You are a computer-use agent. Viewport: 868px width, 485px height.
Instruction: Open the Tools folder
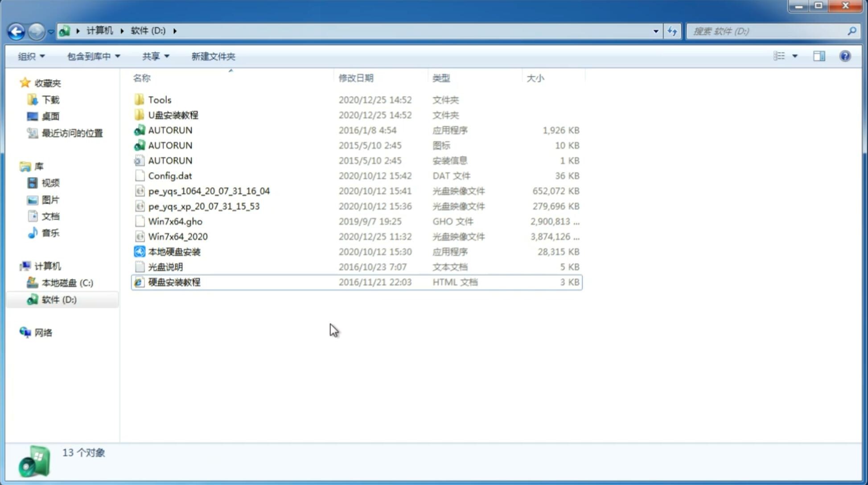(x=159, y=99)
